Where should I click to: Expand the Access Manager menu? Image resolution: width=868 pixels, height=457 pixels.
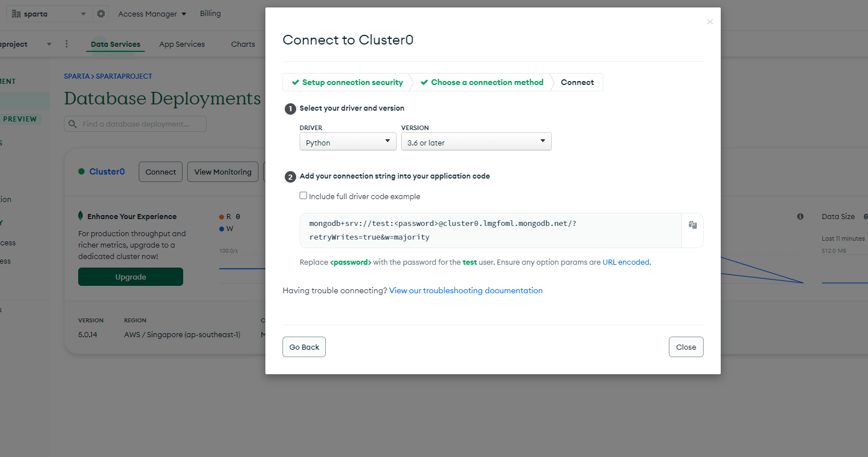(x=152, y=14)
